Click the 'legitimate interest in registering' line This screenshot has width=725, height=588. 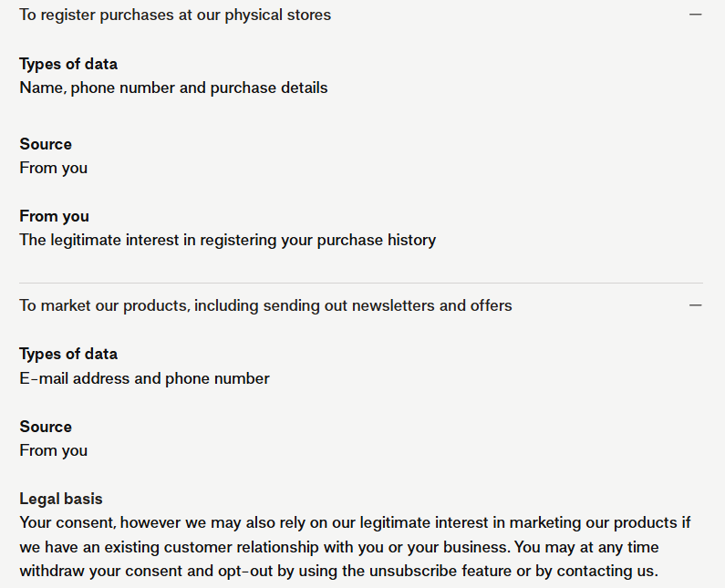click(227, 240)
